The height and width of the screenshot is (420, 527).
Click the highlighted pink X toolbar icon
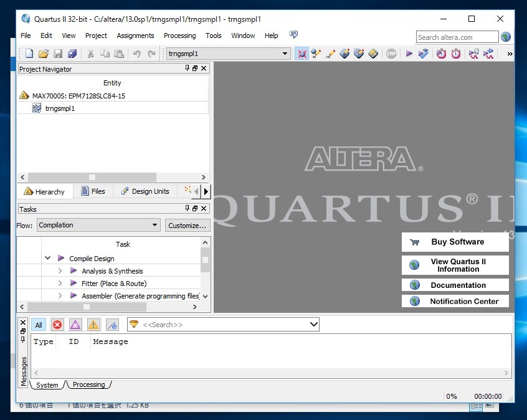pyautogui.click(x=302, y=54)
